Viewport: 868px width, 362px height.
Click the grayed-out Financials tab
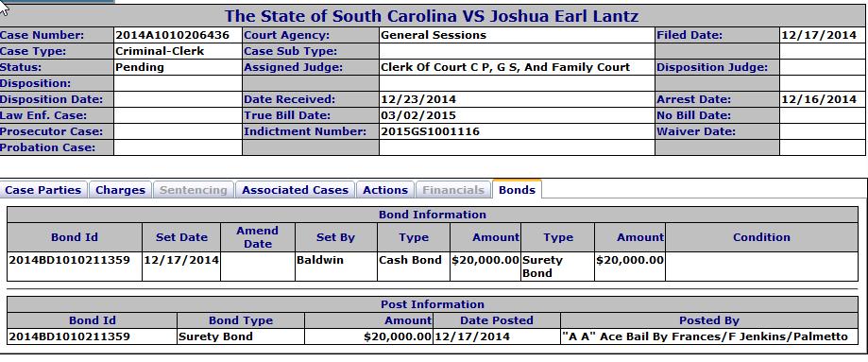click(x=453, y=190)
